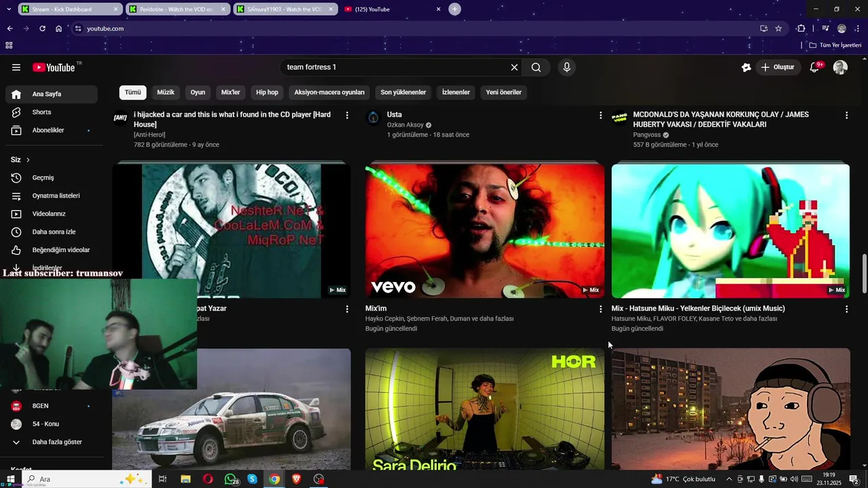The width and height of the screenshot is (868, 488).
Task: Open the 8GEN subscription channel
Action: [x=52, y=406]
